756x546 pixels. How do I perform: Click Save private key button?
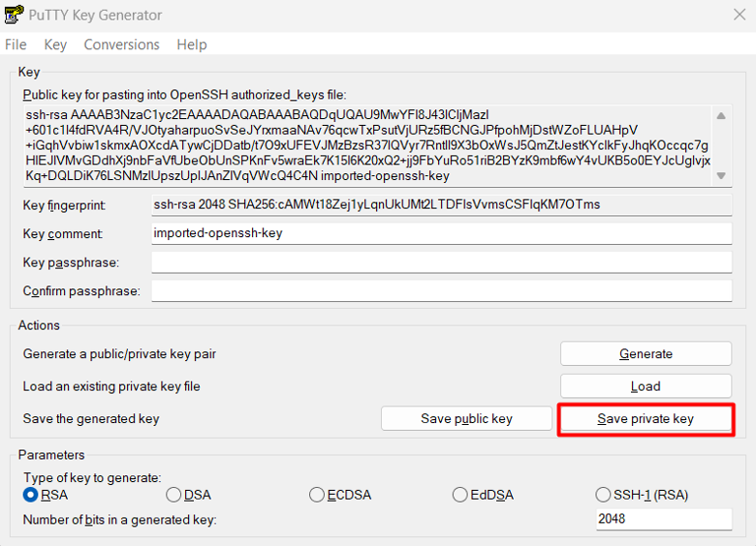pyautogui.click(x=646, y=418)
